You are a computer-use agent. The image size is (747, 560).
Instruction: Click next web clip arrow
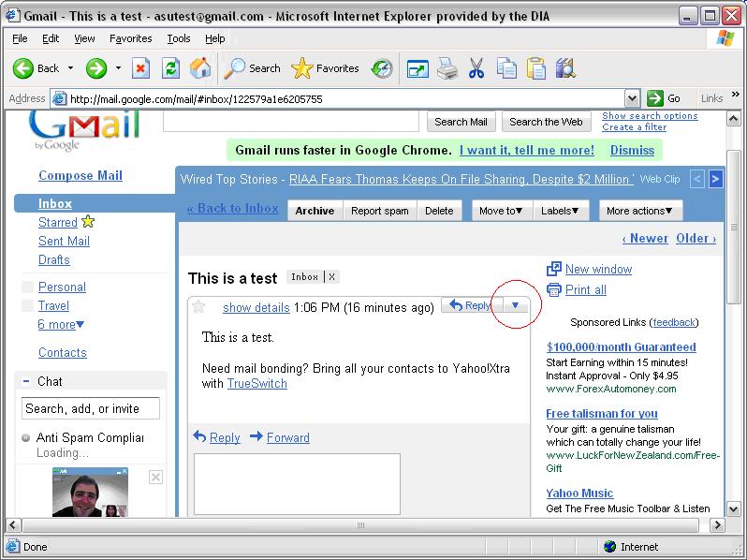click(715, 179)
